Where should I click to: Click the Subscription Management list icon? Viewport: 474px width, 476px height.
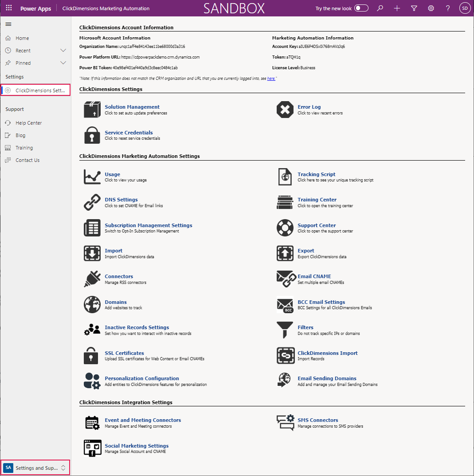click(92, 228)
